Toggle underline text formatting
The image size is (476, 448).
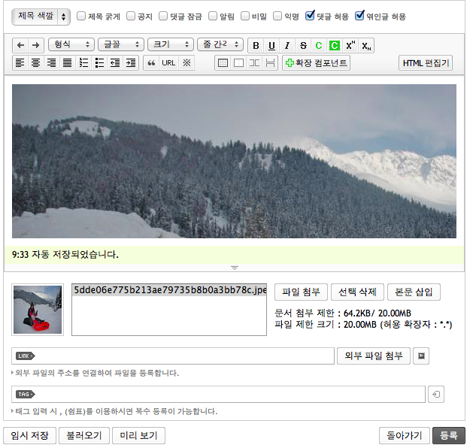[x=271, y=46]
